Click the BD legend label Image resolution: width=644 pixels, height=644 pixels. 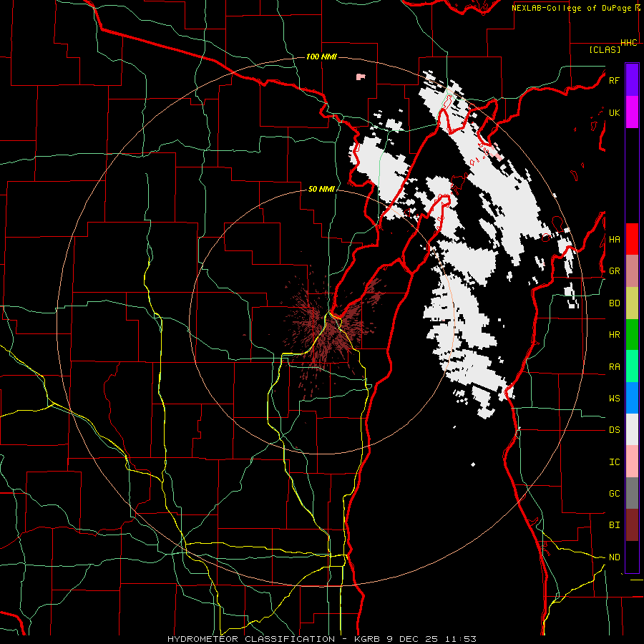(614, 303)
